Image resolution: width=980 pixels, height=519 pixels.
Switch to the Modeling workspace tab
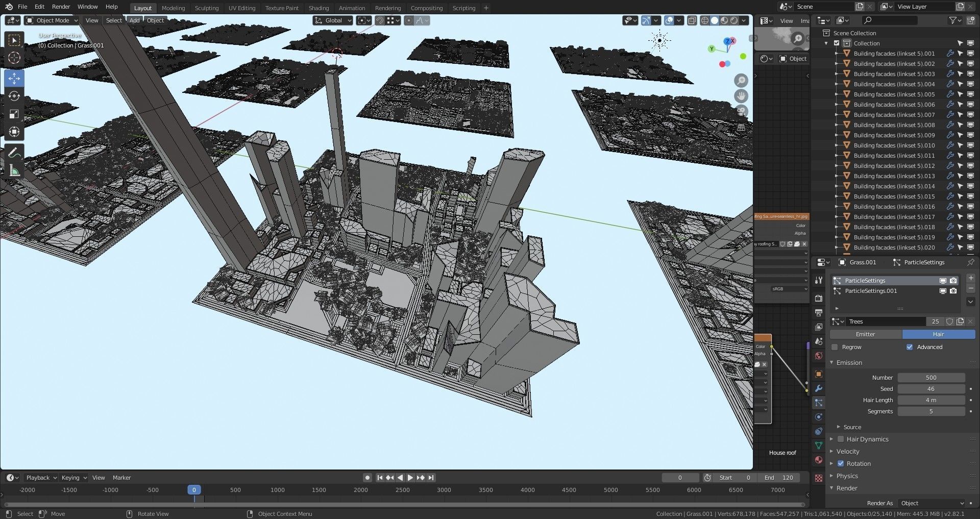click(x=173, y=8)
